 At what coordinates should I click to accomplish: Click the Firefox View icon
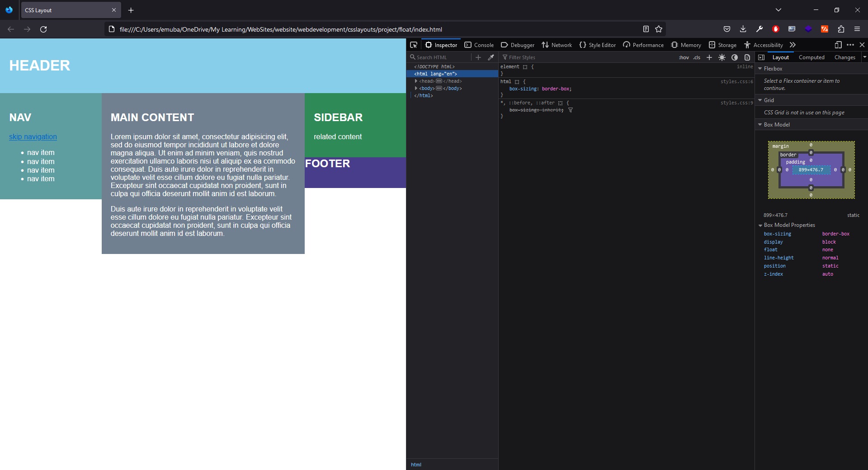[9, 10]
